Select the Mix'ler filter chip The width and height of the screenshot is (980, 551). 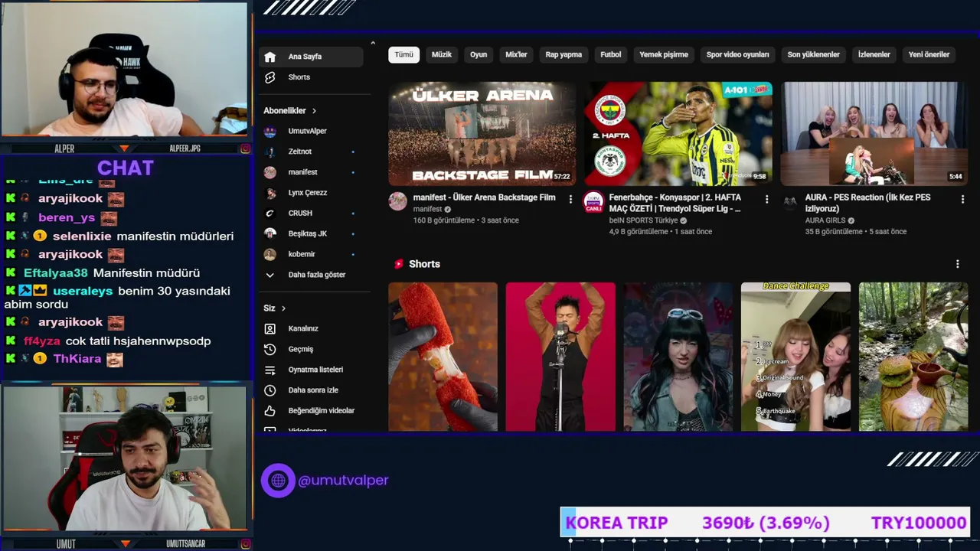click(516, 54)
